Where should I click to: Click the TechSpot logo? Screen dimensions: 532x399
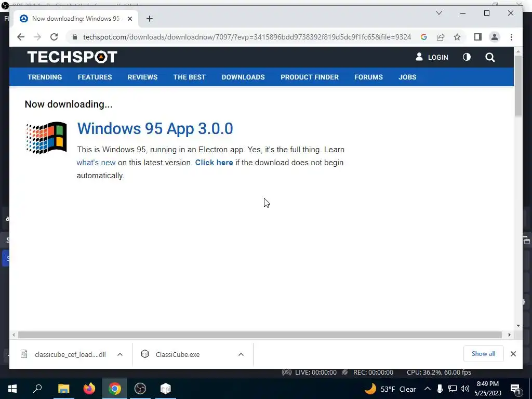pos(72,57)
